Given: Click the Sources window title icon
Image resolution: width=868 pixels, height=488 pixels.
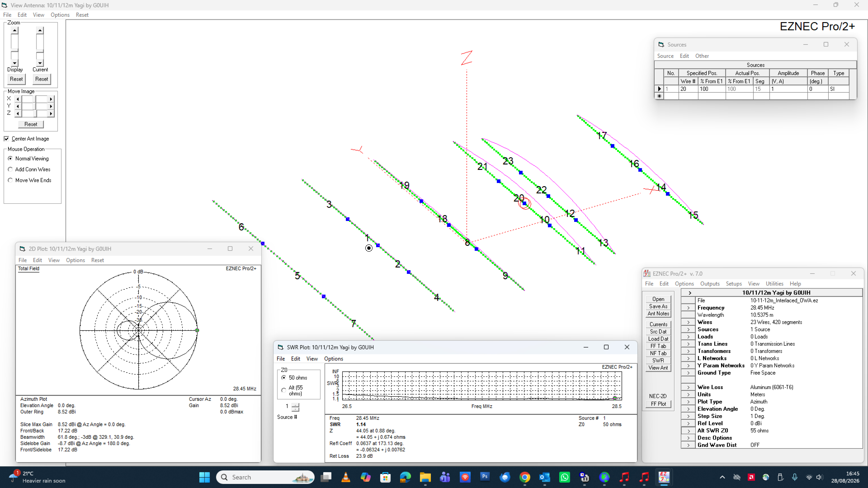Looking at the screenshot, I should pos(661,44).
